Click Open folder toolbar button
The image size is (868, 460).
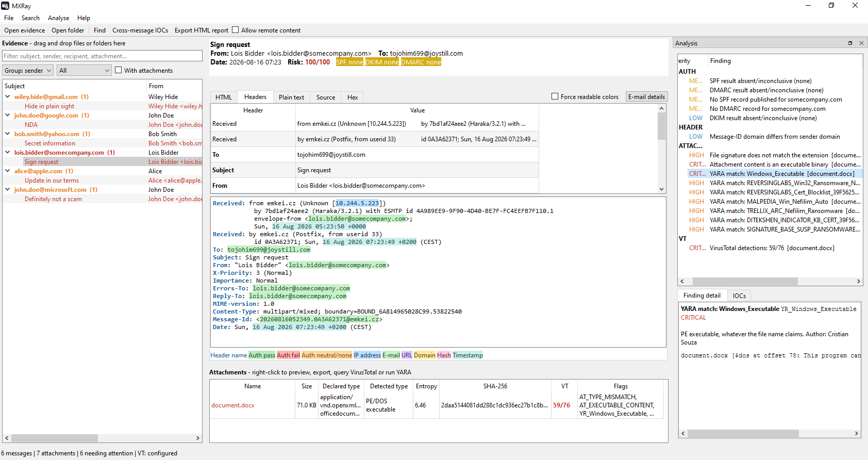68,30
